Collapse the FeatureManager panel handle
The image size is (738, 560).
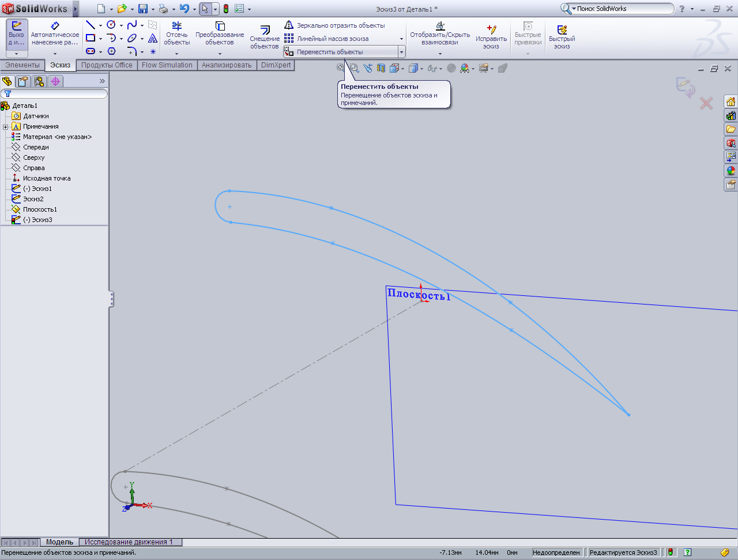coord(111,299)
